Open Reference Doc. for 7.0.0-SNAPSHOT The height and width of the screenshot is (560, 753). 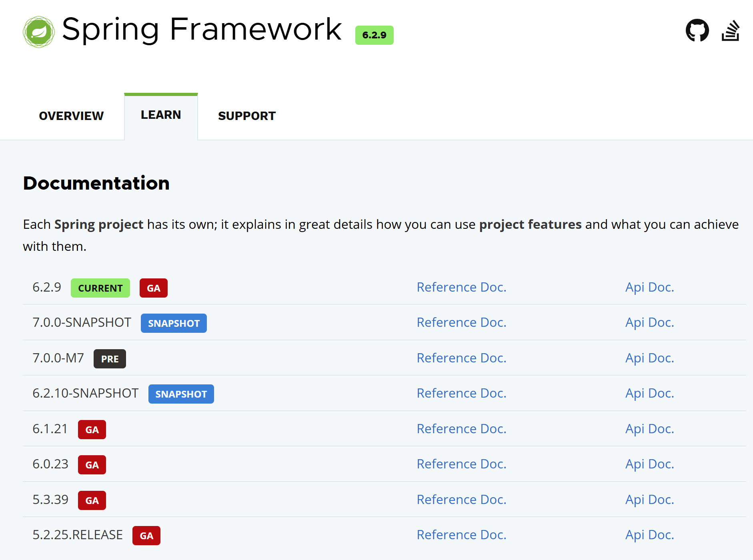(462, 322)
